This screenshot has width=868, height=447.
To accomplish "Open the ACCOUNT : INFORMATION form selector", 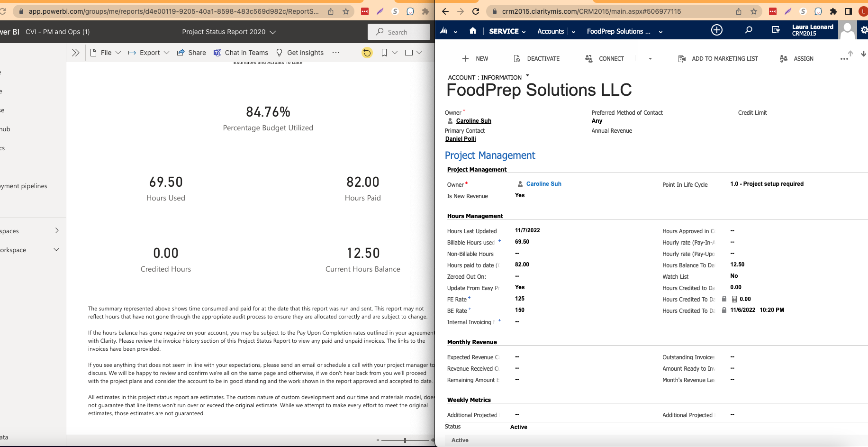I will (x=488, y=77).
